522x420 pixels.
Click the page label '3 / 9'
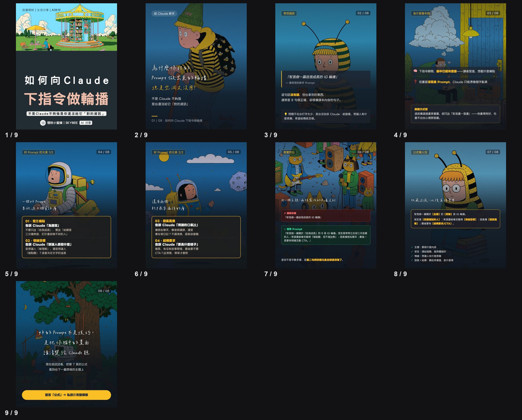[271, 135]
